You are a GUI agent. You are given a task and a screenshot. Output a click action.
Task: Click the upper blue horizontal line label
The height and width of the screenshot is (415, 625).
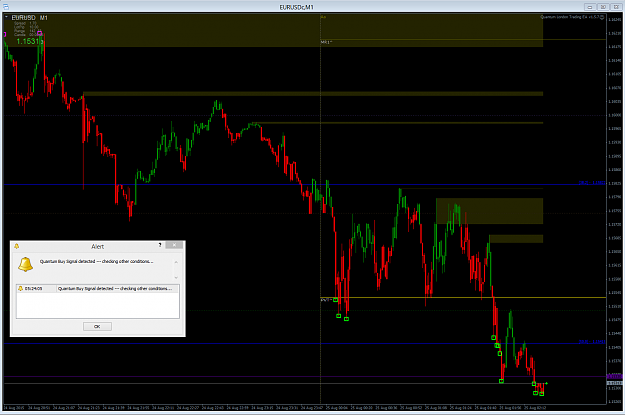tap(592, 183)
